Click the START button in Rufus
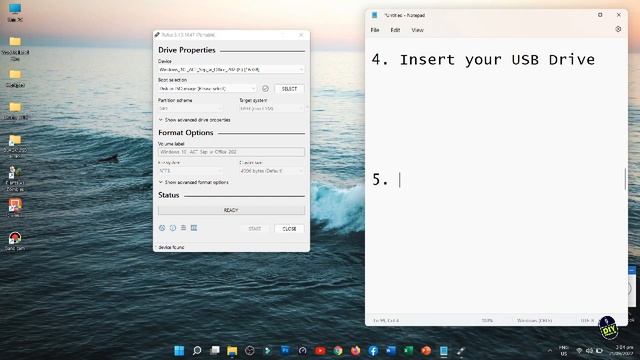 click(x=255, y=229)
